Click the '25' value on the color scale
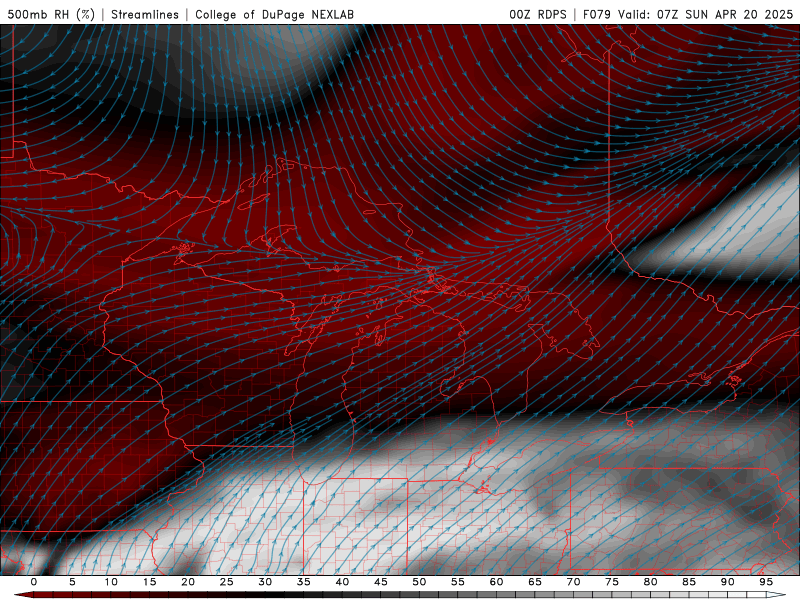Screen dimensions: 800x600 point(227,582)
